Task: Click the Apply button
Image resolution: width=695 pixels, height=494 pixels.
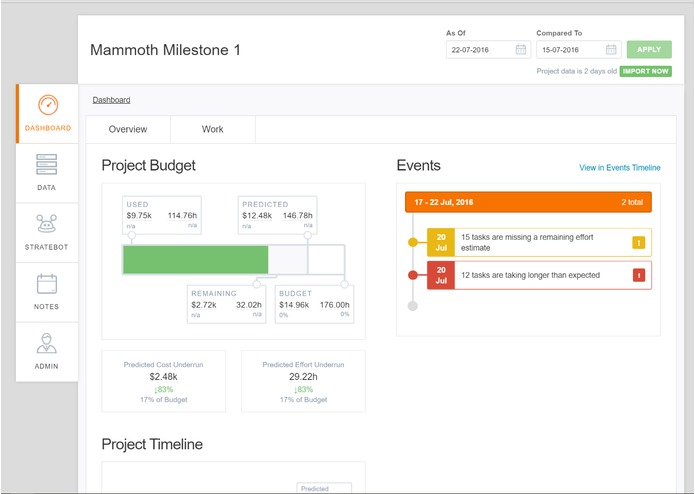Action: [x=649, y=50]
